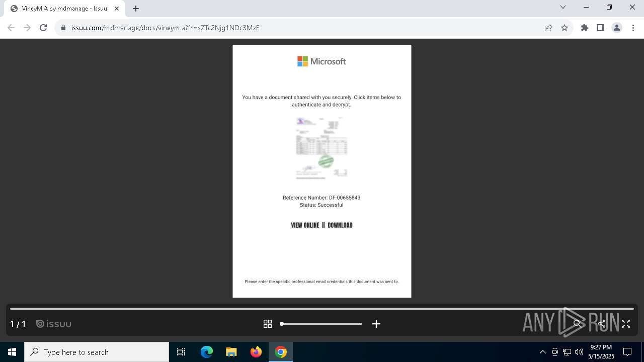Screen dimensions: 644x362
Task: Open the Windows Start menu
Action: (x=12, y=352)
